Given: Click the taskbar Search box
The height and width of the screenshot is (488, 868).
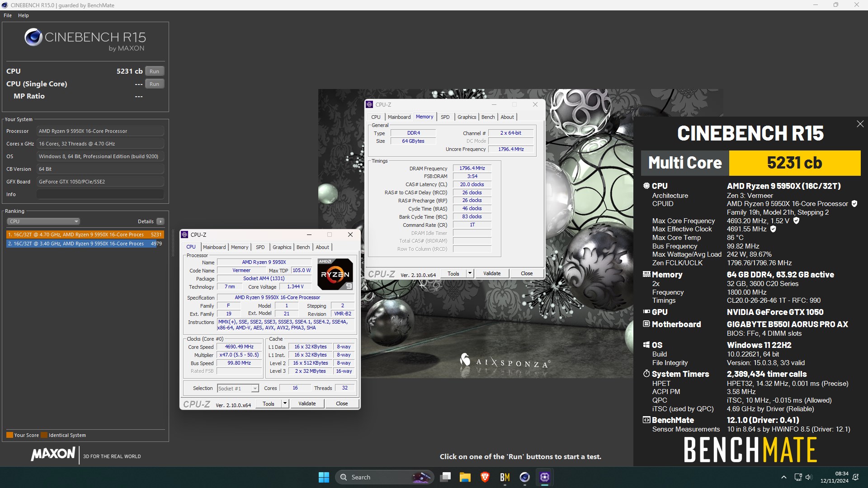Looking at the screenshot, I should pos(385,477).
